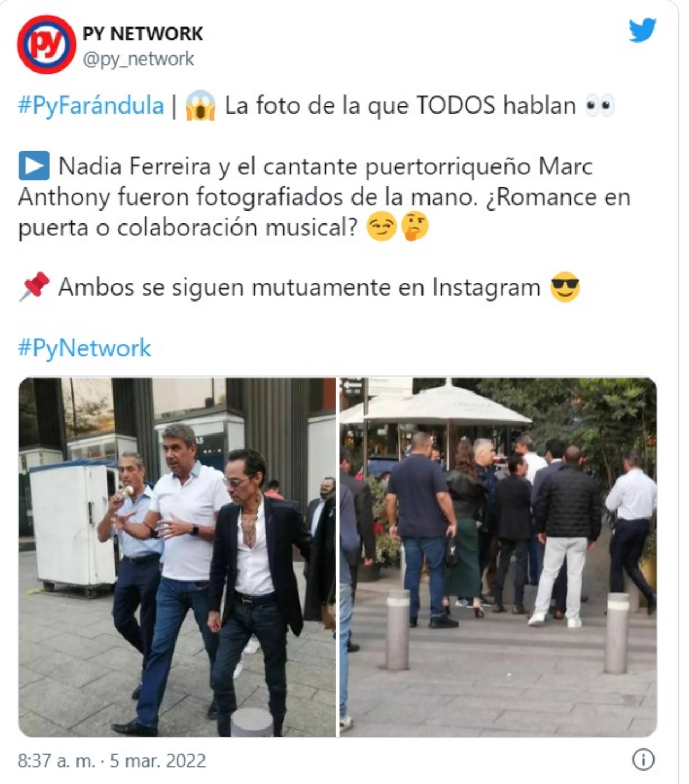Open the 8:37 a. m. timestamp link

click(56, 761)
